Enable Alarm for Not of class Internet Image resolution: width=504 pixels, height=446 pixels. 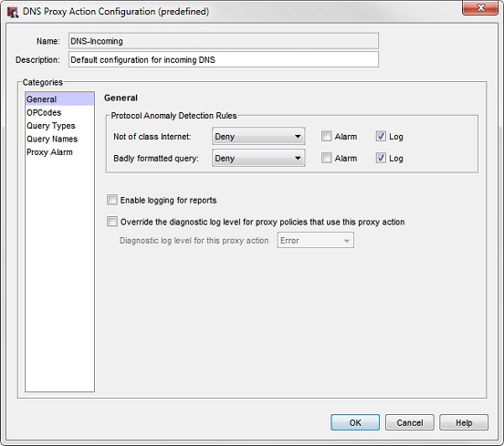(326, 137)
